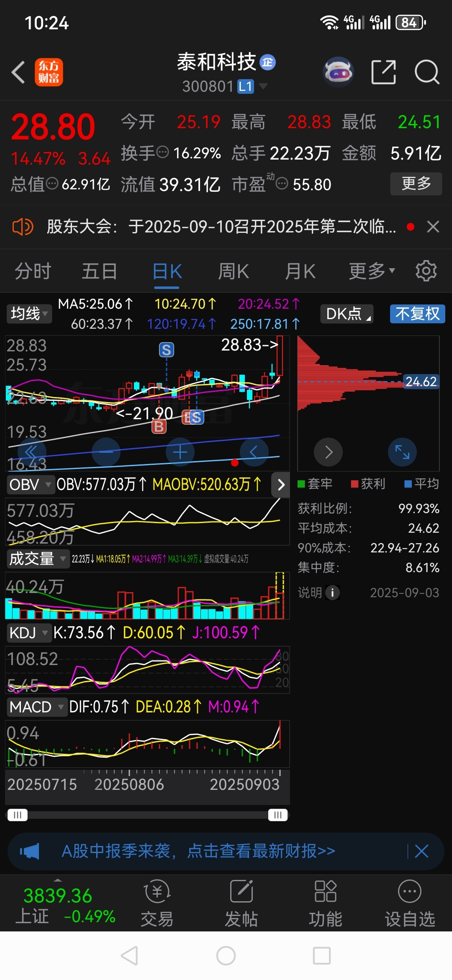Tap the speaker announcement icon
Viewport: 452px width, 980px height.
point(23,227)
